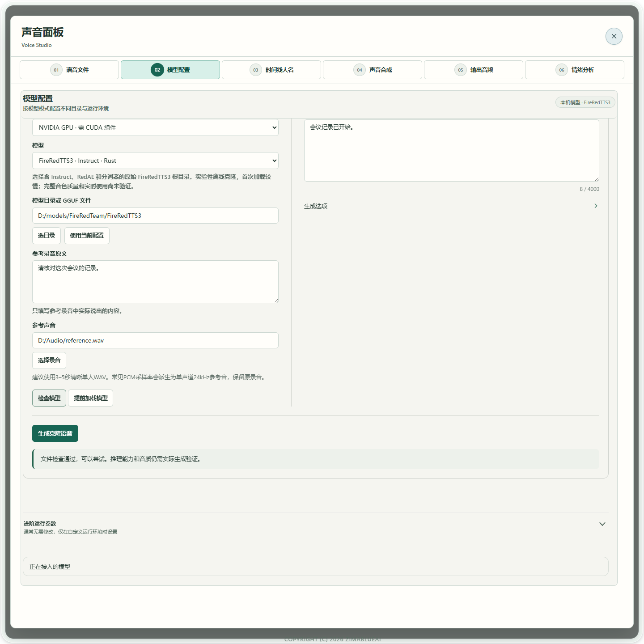Click the model directory path field
Viewport: 644px width, 644px height.
(155, 216)
